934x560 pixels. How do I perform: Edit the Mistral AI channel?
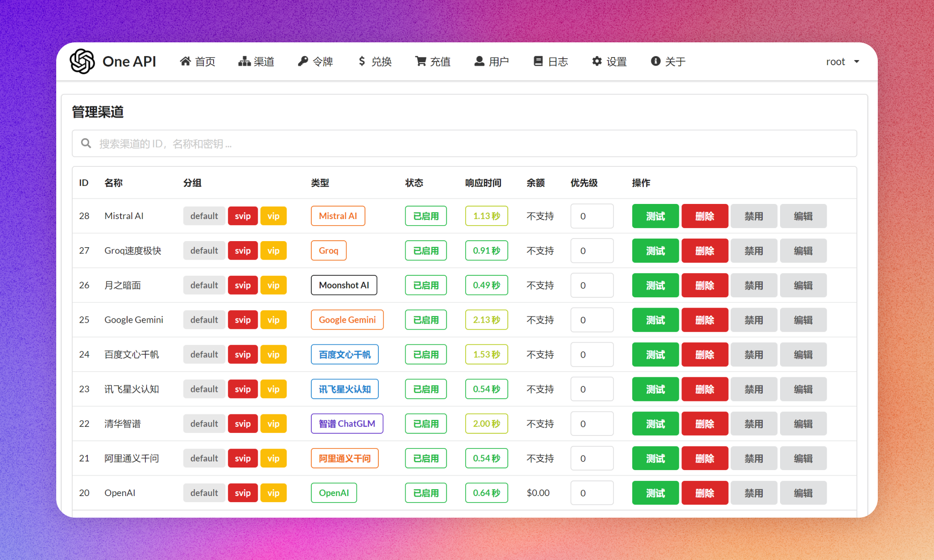(803, 216)
